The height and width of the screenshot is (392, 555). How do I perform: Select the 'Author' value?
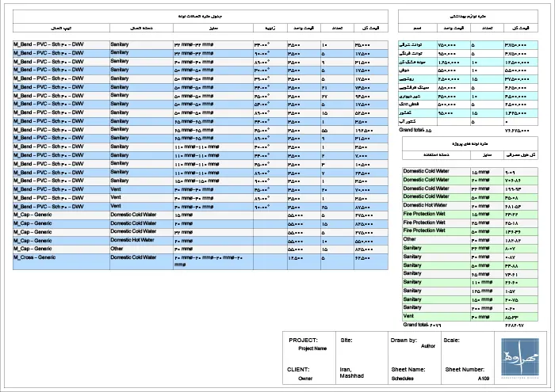coord(428,346)
